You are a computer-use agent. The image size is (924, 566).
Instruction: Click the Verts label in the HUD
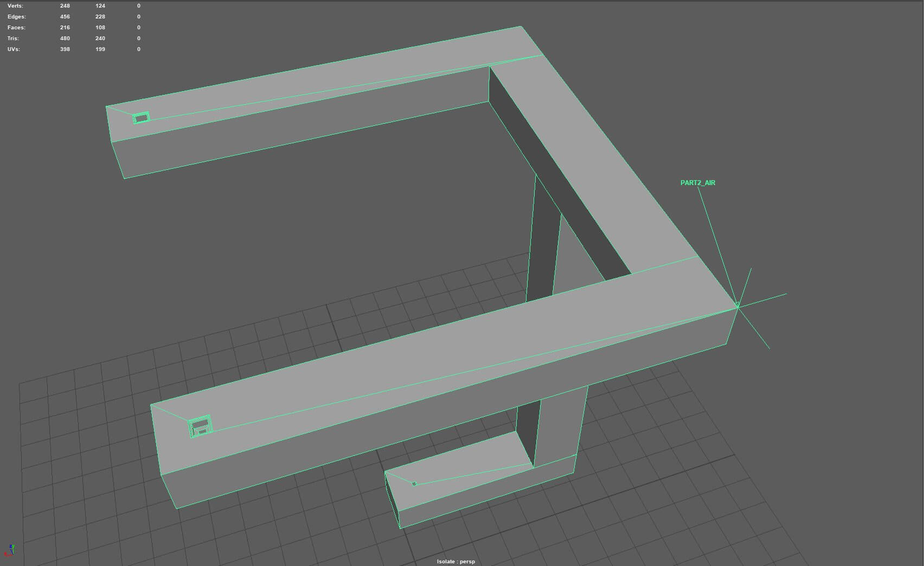(15, 6)
